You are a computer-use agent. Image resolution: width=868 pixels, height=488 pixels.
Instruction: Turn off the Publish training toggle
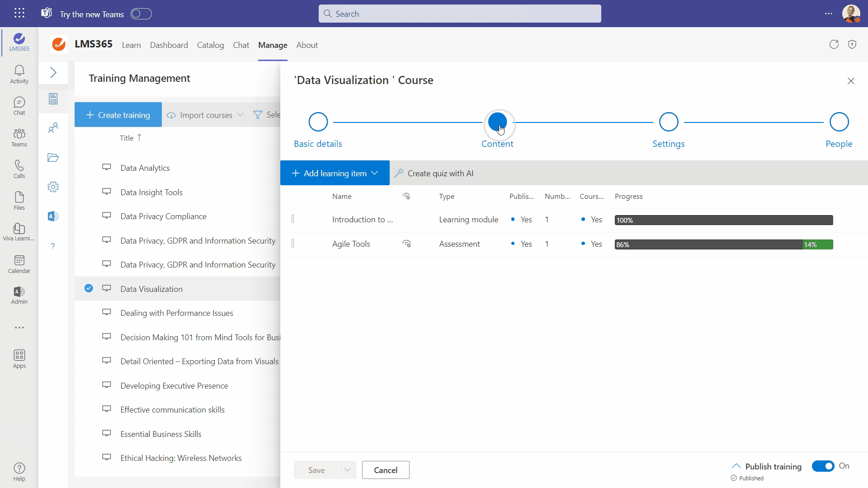[823, 466]
